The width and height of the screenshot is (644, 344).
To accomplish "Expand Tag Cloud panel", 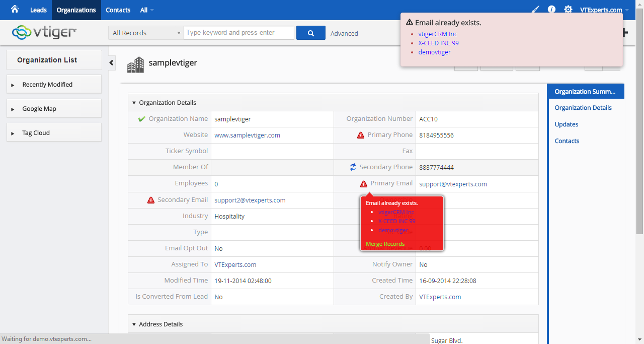I will (54, 132).
